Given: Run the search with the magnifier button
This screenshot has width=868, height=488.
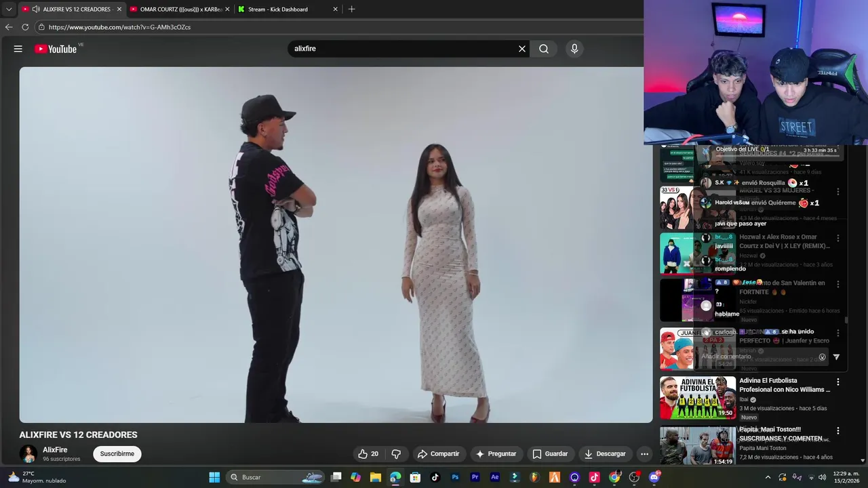Looking at the screenshot, I should 544,49.
